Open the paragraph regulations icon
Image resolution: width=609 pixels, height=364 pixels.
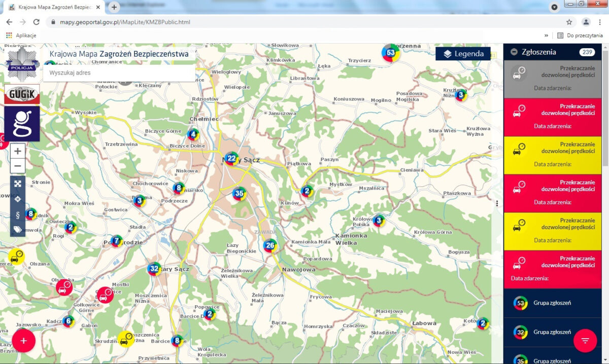tap(18, 214)
